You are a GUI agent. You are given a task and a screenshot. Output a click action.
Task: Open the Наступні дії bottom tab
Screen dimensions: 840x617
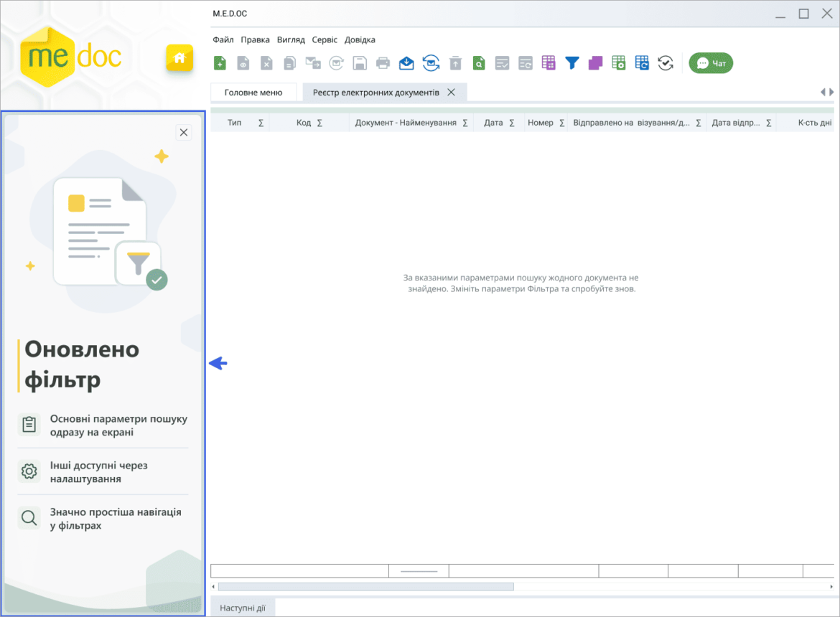[x=243, y=608]
